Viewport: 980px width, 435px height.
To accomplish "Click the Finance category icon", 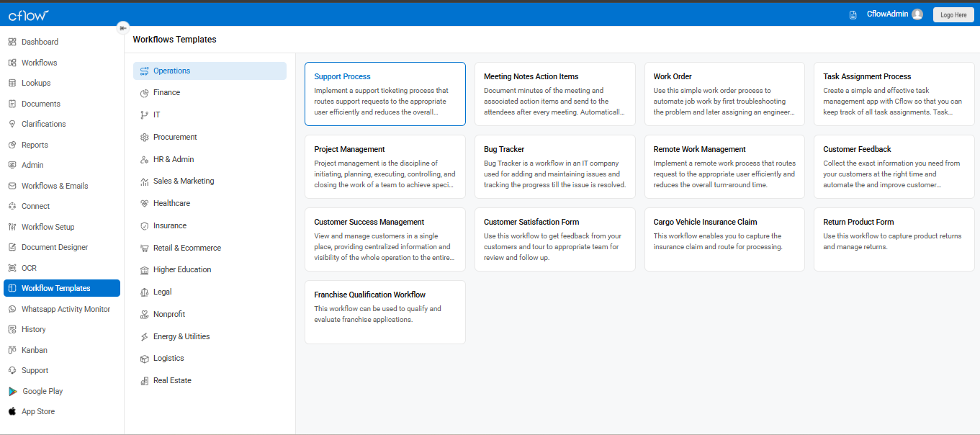I will click(x=145, y=93).
